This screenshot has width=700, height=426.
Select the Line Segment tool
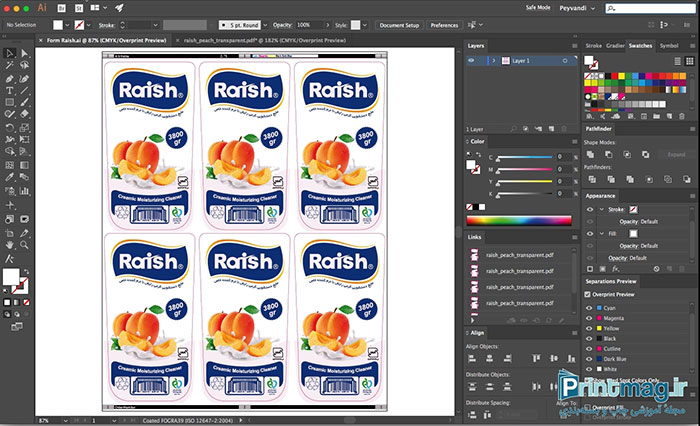pos(25,91)
